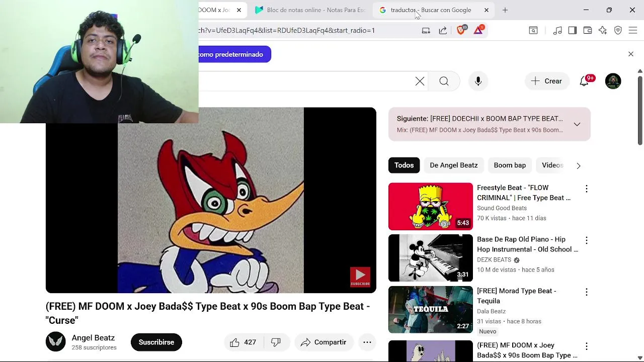The width and height of the screenshot is (644, 362).
Task: Open the browser hamburger menu
Action: 633,30
